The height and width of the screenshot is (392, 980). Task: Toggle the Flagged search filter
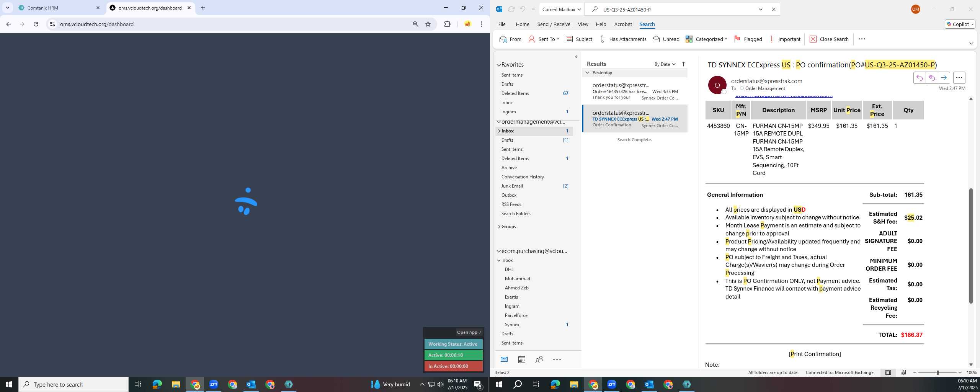[748, 39]
